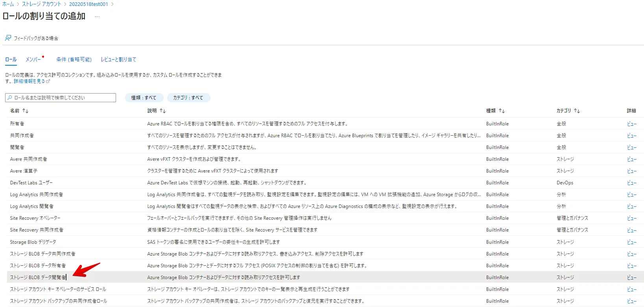Screen dimensions: 644x307
Task: Open ビュー for Storage Blob デリゲータ
Action: pyautogui.click(x=631, y=242)
